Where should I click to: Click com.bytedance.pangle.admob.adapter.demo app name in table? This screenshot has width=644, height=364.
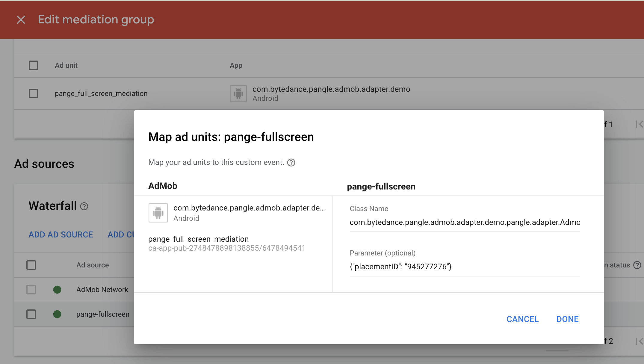pyautogui.click(x=331, y=89)
